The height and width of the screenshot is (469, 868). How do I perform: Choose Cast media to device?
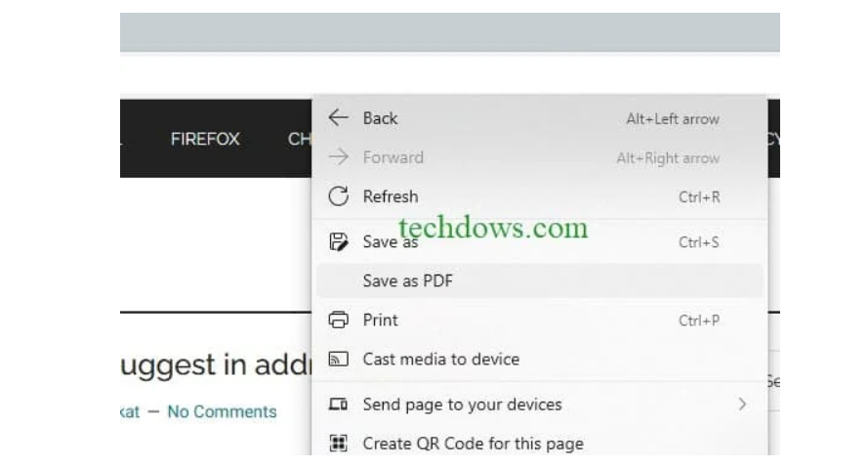pos(540,359)
